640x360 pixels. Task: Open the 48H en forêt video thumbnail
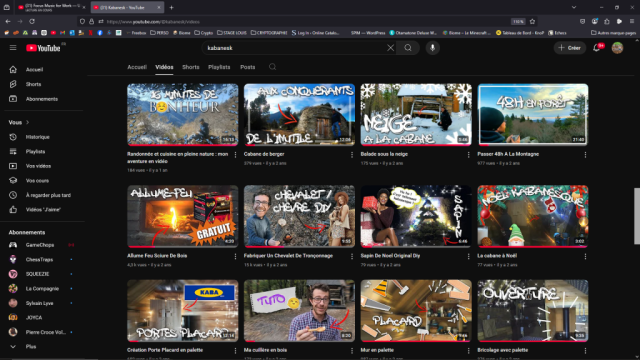coord(533,115)
